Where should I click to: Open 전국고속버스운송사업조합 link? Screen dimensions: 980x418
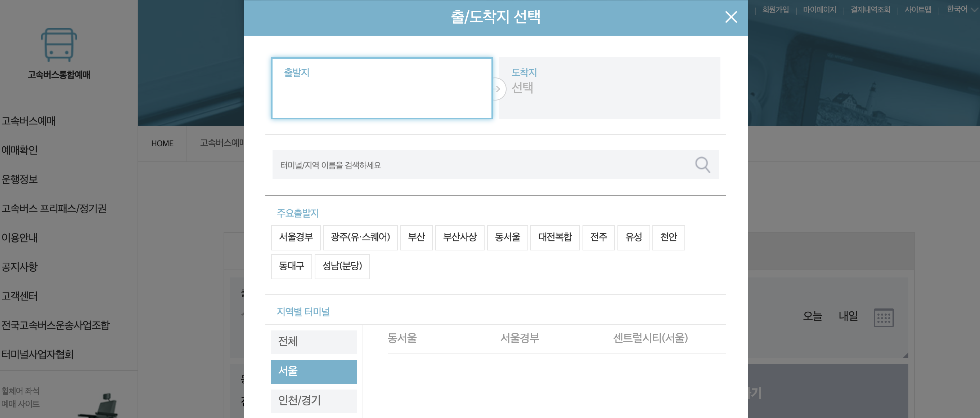coord(55,325)
